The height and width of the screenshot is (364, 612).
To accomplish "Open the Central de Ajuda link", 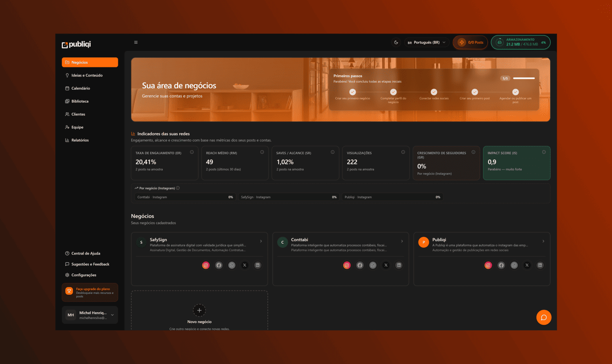I will pyautogui.click(x=90, y=253).
